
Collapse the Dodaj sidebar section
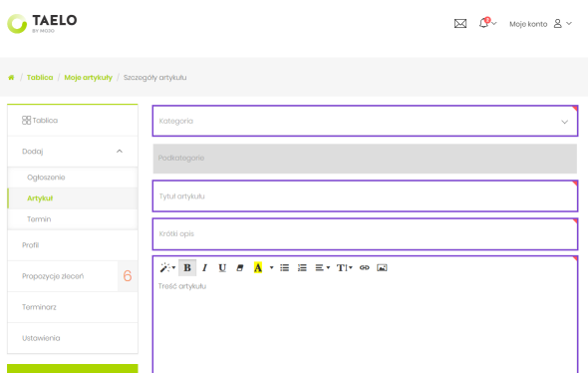point(120,152)
